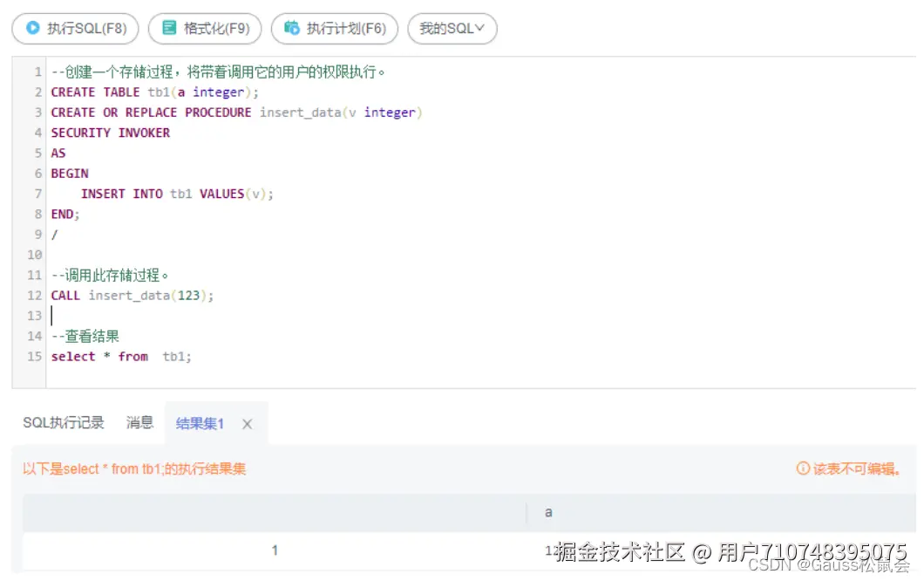Screen dimensions: 924x581
Task: Click the Execution Plan (F6) icon
Action: tap(292, 28)
